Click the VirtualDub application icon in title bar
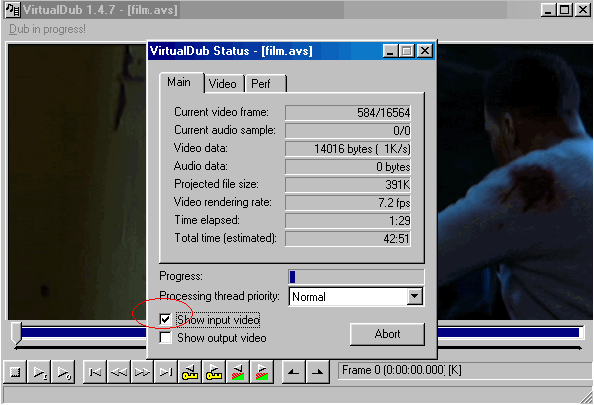 pos(13,10)
